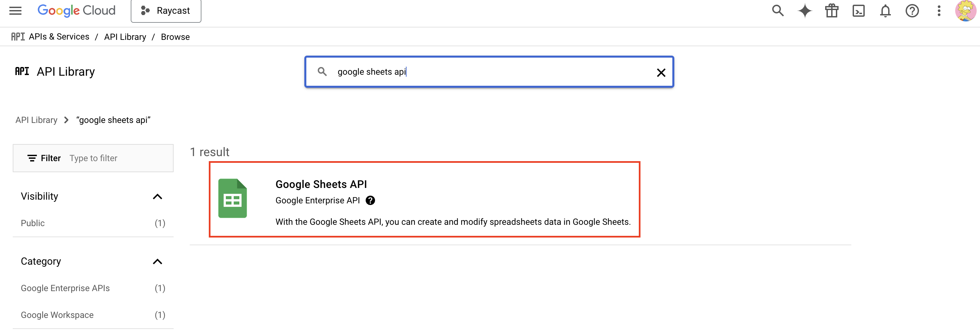This screenshot has height=335, width=980.
Task: Open notifications bell
Action: pyautogui.click(x=885, y=11)
